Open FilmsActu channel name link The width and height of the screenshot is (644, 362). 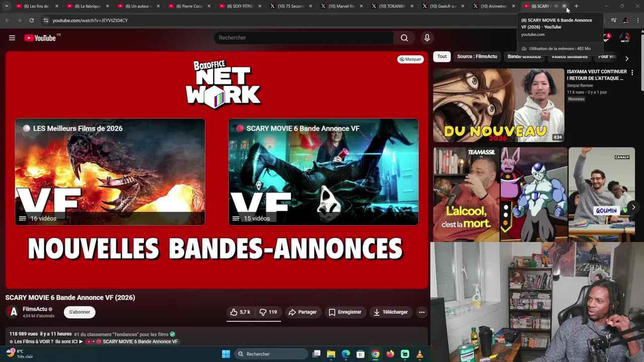tap(35, 309)
